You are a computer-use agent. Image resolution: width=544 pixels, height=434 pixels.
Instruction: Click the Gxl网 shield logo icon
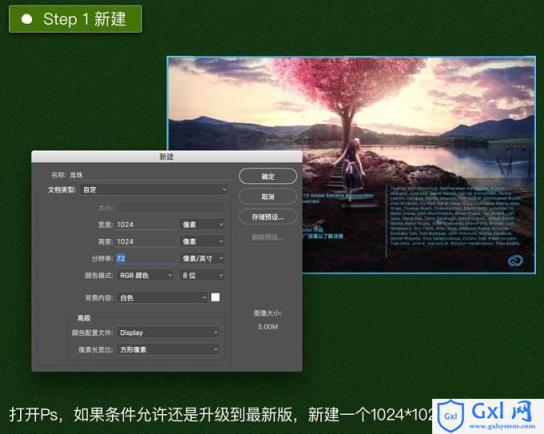click(450, 416)
